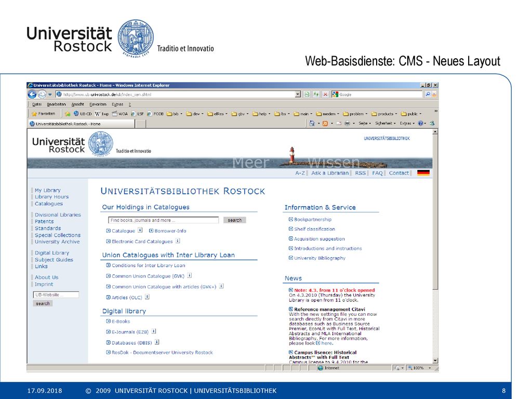The image size is (532, 399).
Task: Click the orange RSS feeds icon
Action: point(325,124)
